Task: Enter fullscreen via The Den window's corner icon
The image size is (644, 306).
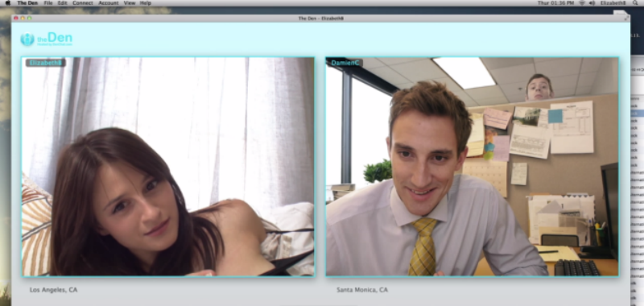Action: click(626, 18)
